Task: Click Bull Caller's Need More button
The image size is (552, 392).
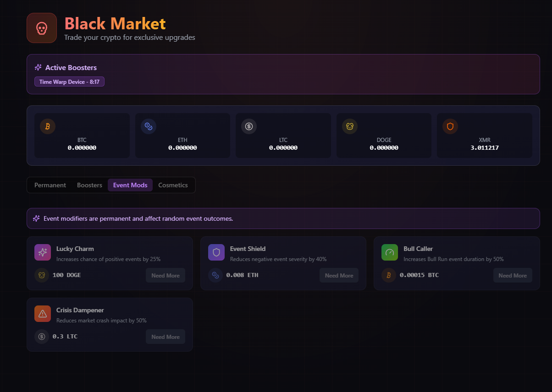Action: point(513,276)
